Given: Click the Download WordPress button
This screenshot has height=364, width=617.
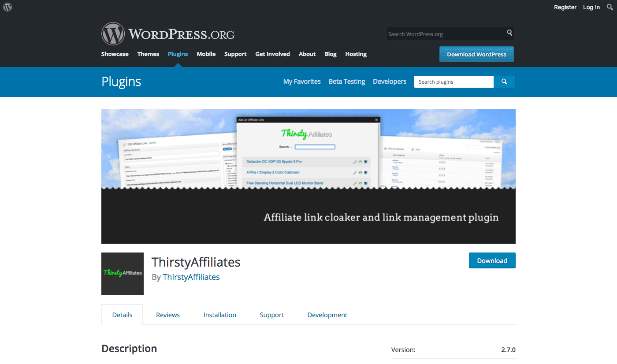Looking at the screenshot, I should click(476, 54).
